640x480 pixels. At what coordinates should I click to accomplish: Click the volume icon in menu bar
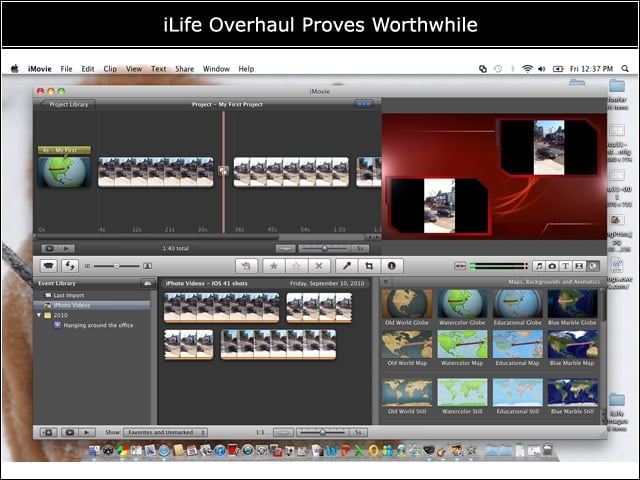[x=542, y=69]
